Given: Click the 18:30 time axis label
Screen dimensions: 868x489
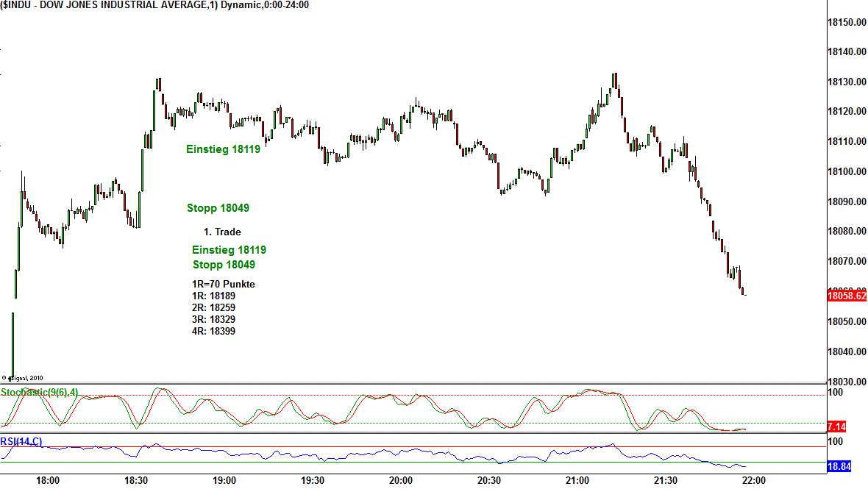Looking at the screenshot, I should (136, 480).
